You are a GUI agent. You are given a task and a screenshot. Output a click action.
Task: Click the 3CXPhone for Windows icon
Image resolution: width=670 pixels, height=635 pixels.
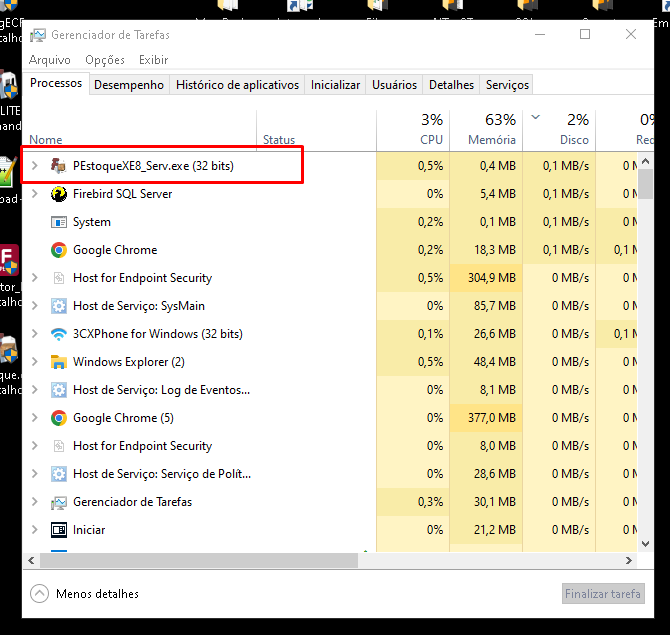coord(59,334)
